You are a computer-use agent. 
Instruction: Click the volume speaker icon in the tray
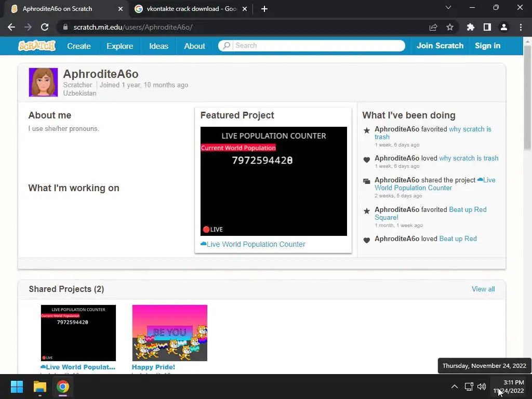click(x=482, y=387)
